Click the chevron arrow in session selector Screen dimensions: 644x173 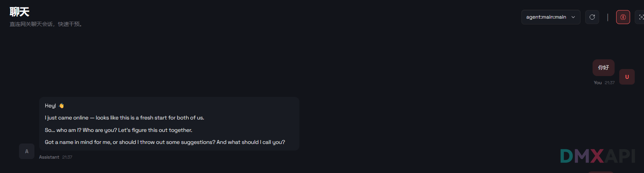(x=573, y=17)
